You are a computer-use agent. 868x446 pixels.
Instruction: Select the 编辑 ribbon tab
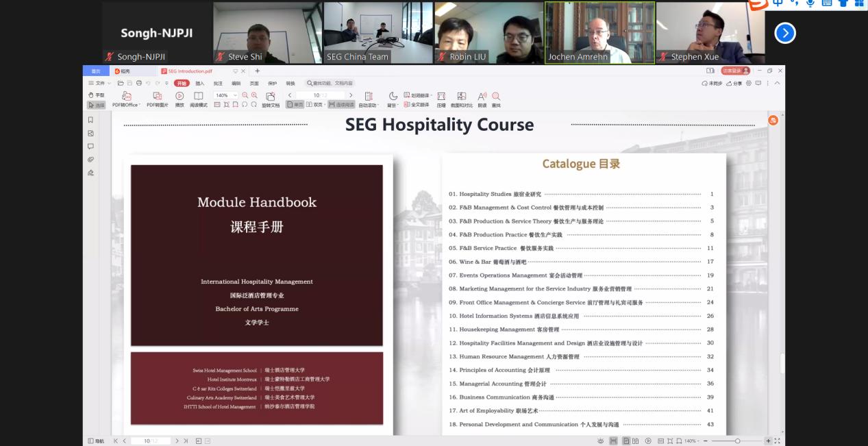click(236, 83)
